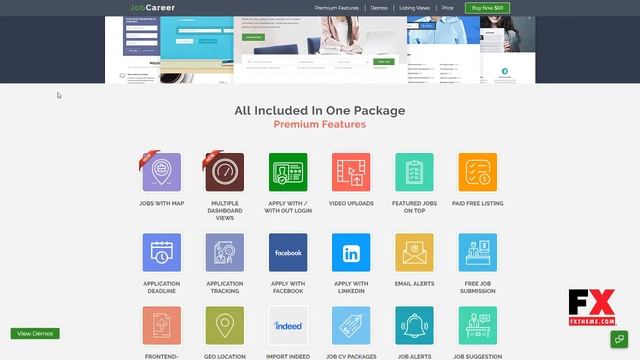Click the View Demos button

tap(35, 333)
